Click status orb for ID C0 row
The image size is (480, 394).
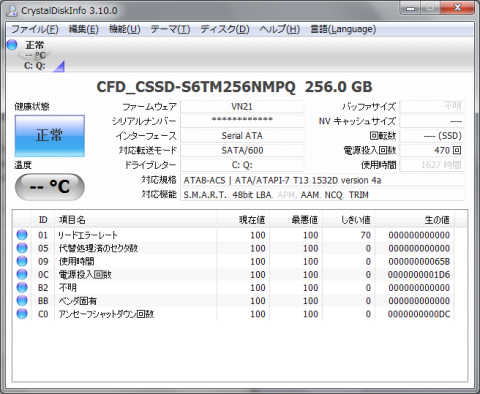(22, 314)
